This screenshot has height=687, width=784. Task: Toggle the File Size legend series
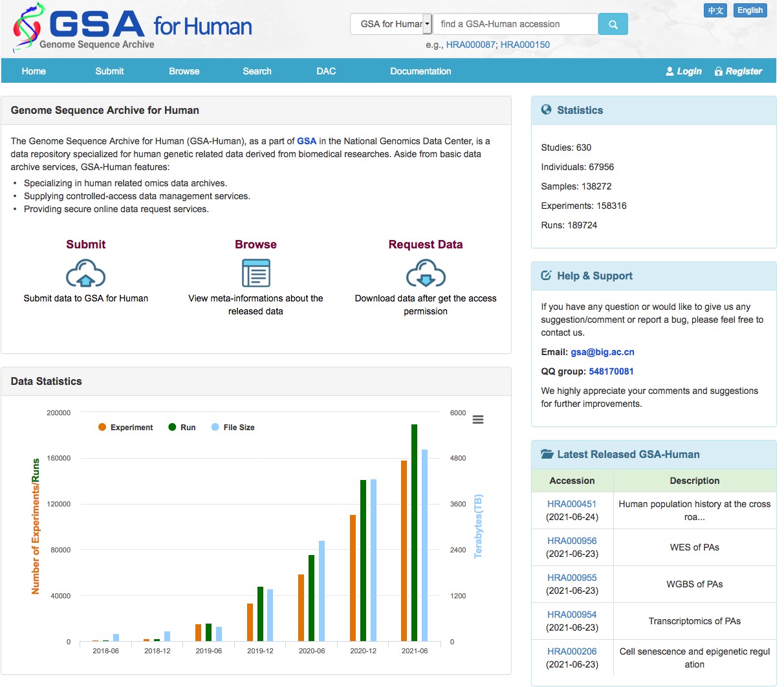233,428
